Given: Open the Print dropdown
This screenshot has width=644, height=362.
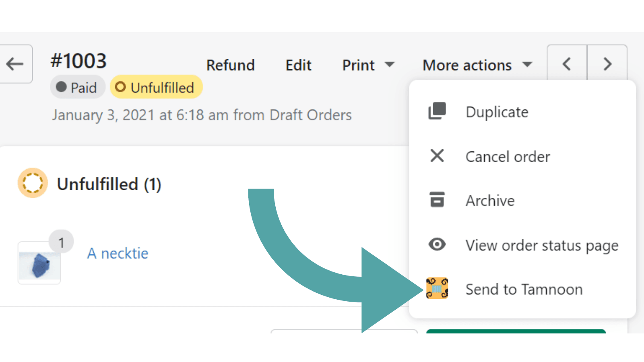Looking at the screenshot, I should [x=367, y=65].
